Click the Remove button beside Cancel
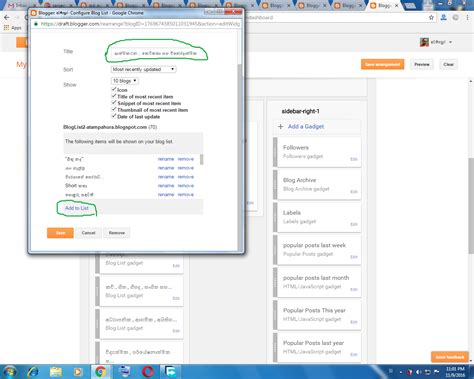474x379 pixels. pos(117,233)
